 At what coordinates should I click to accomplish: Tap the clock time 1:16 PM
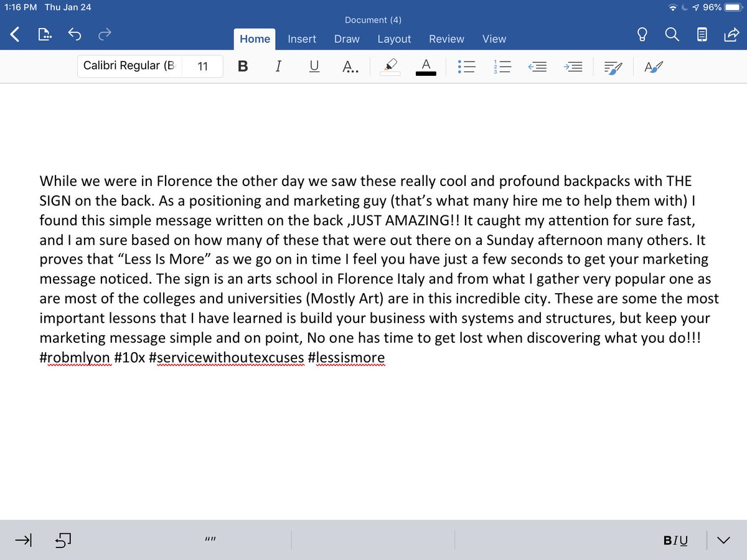click(x=21, y=7)
